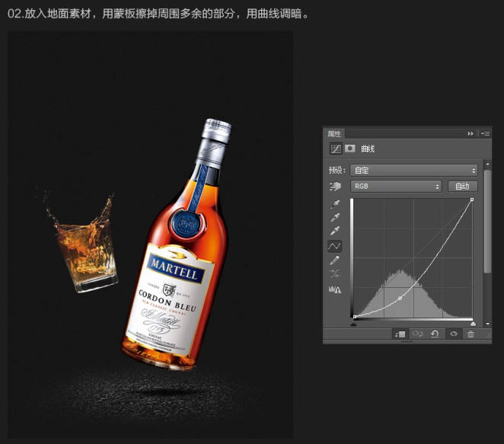This screenshot has width=504, height=444.
Task: Click the smooth curve values icon
Action: pyautogui.click(x=335, y=273)
